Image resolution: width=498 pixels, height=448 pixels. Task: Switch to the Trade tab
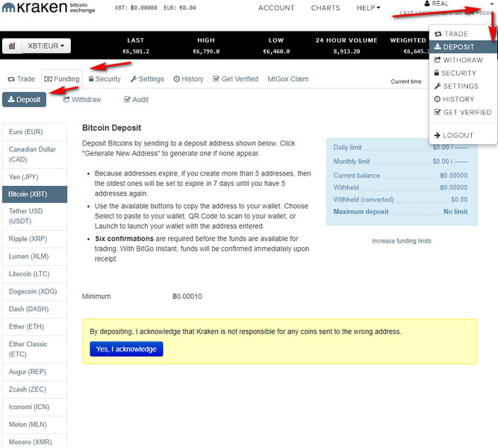coord(22,79)
